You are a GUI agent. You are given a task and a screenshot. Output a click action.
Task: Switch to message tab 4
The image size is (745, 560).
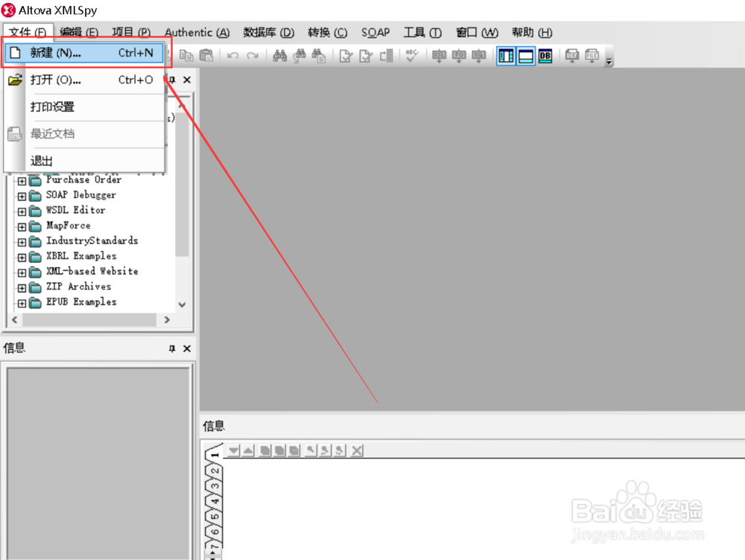(215, 502)
